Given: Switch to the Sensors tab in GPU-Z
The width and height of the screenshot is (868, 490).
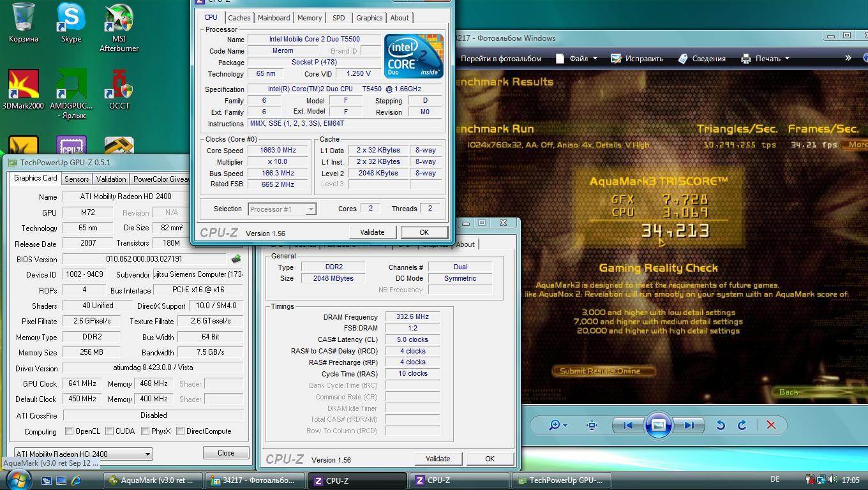Looking at the screenshot, I should 77,179.
